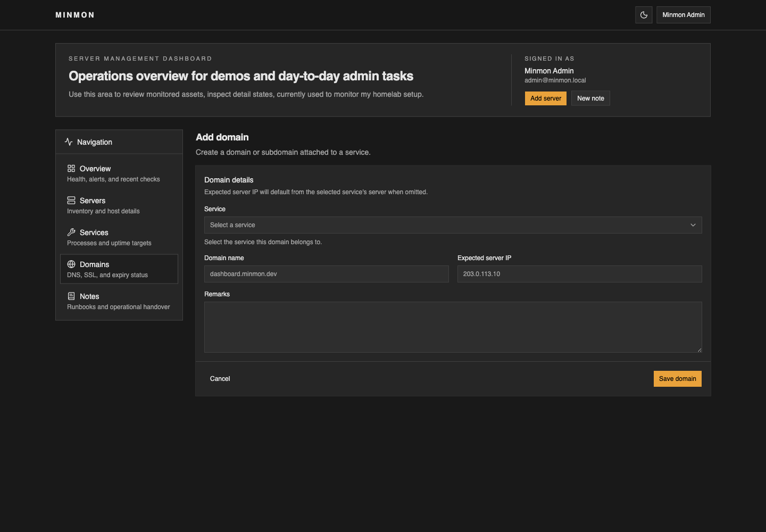
Task: Click the Navigation panel header text
Action: pos(95,142)
